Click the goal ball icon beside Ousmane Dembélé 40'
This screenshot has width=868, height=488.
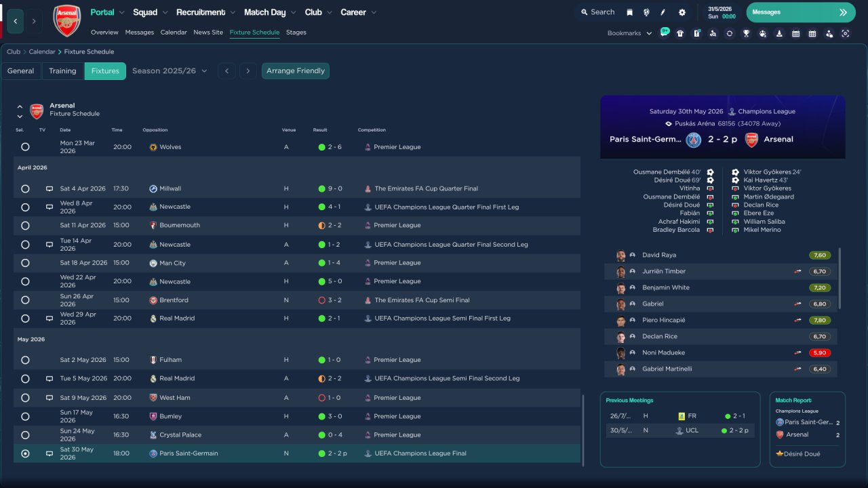(710, 172)
